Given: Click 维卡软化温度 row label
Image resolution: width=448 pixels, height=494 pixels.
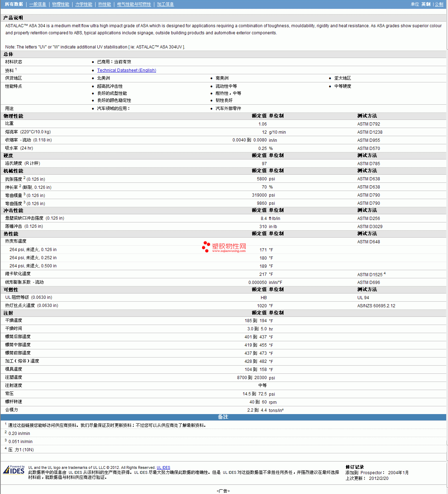Looking at the screenshot, I should (18, 274).
